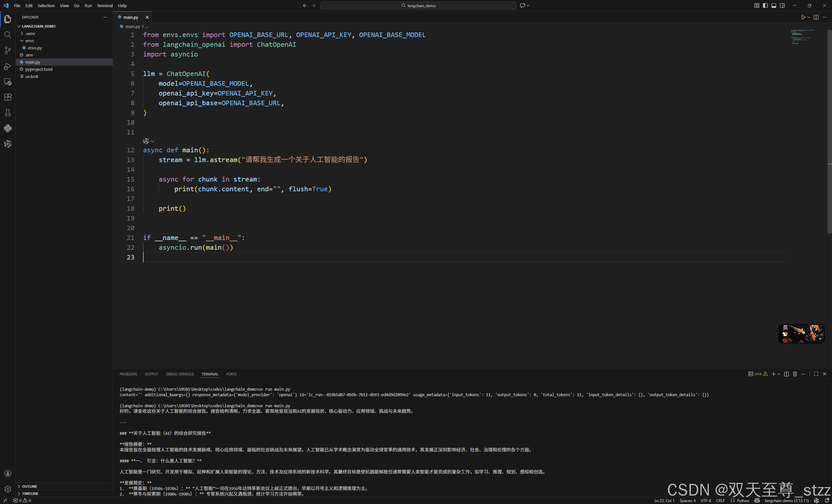Screen dimensions: 832x504
Task: Open Run and Debug view
Action: tap(7, 66)
